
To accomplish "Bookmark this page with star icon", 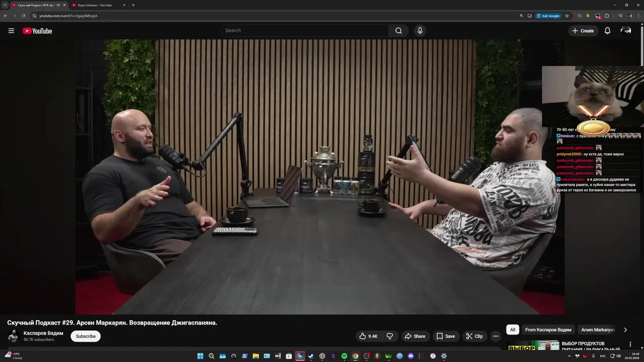I will pyautogui.click(x=567, y=16).
